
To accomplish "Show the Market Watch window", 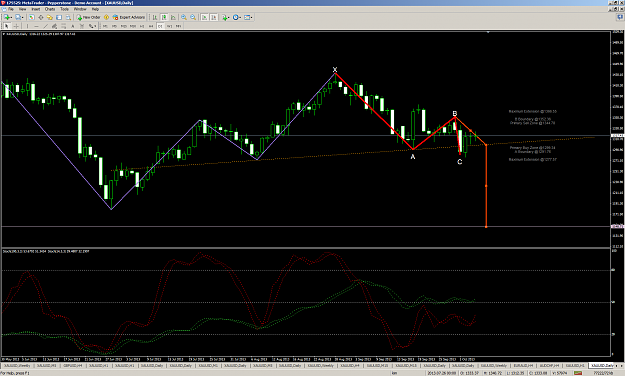I will 31,17.
